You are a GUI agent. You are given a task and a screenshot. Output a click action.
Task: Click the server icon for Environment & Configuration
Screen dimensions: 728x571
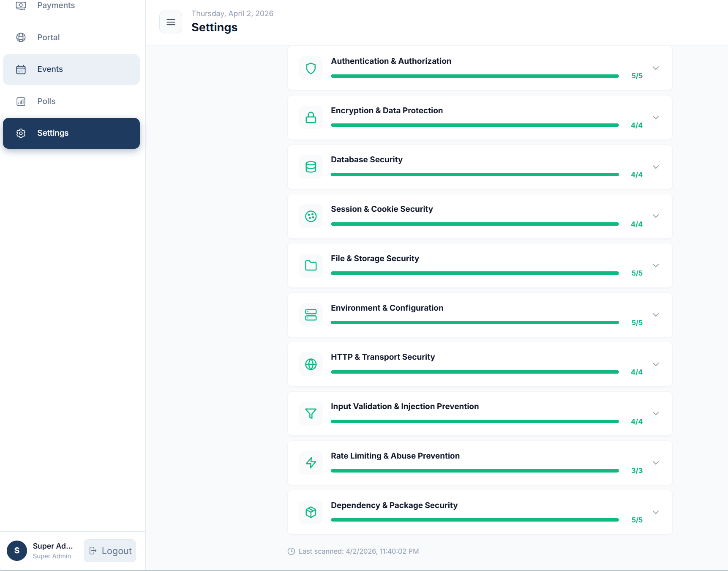pyautogui.click(x=311, y=315)
